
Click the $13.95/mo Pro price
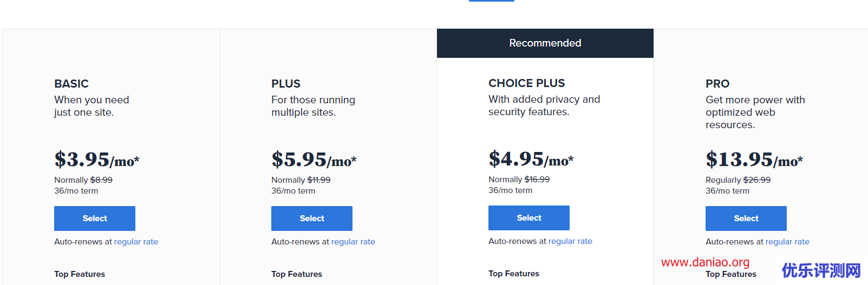(754, 160)
